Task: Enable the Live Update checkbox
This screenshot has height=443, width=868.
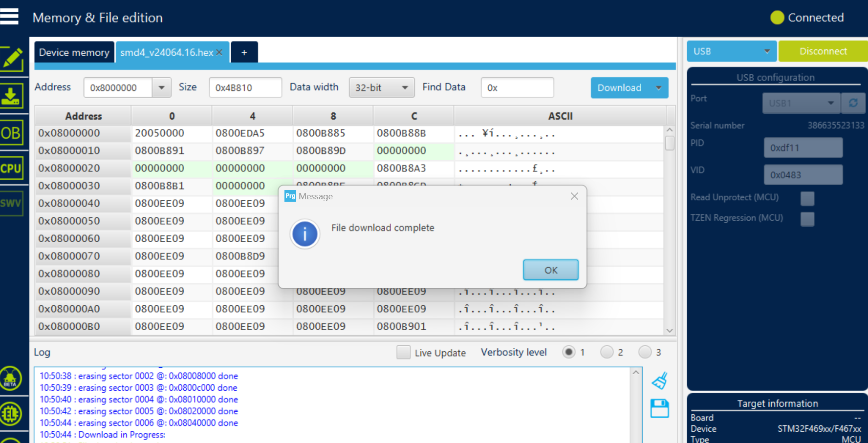Action: point(403,352)
